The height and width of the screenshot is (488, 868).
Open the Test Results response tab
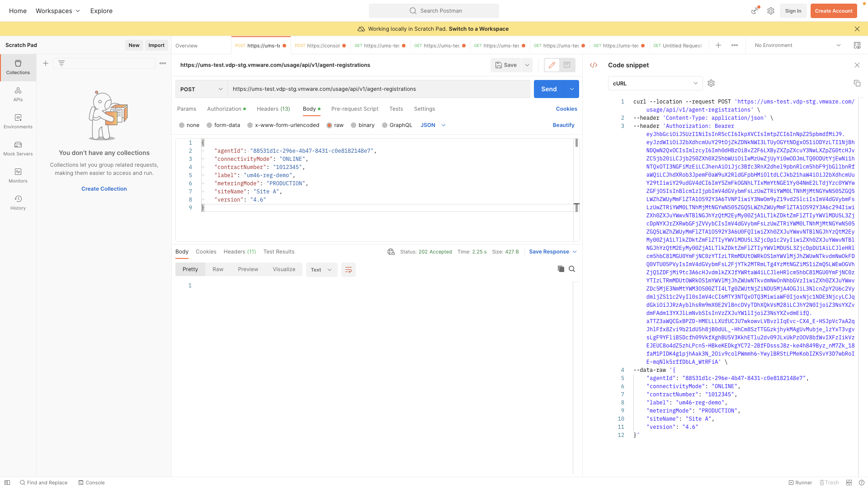278,252
